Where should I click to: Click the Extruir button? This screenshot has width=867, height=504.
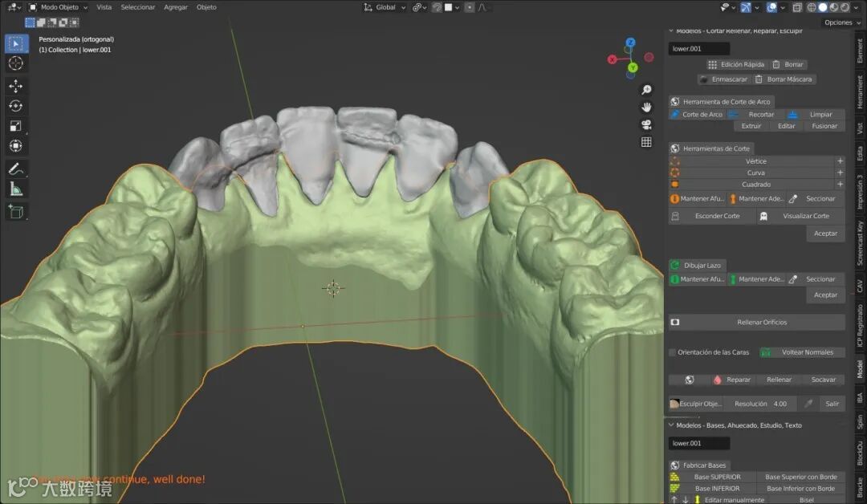(x=751, y=126)
